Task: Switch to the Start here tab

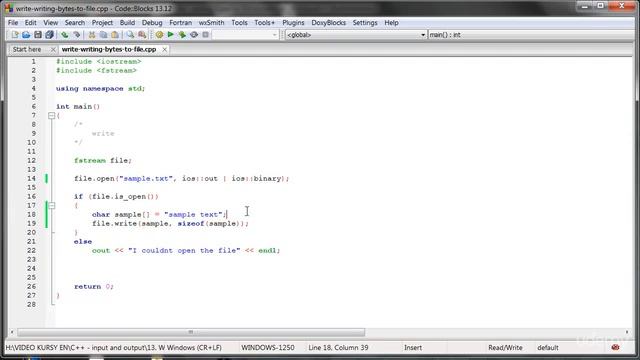Action: point(27,49)
